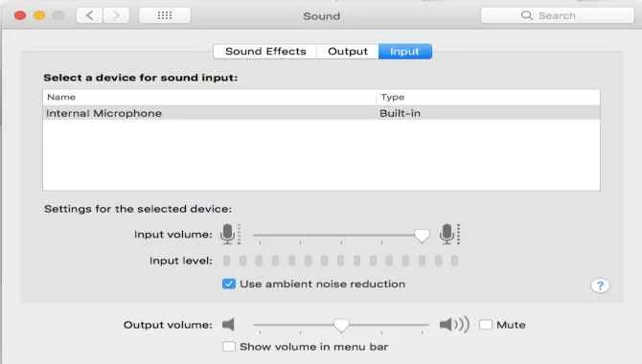Click the Input volume slider knob

[x=422, y=236]
